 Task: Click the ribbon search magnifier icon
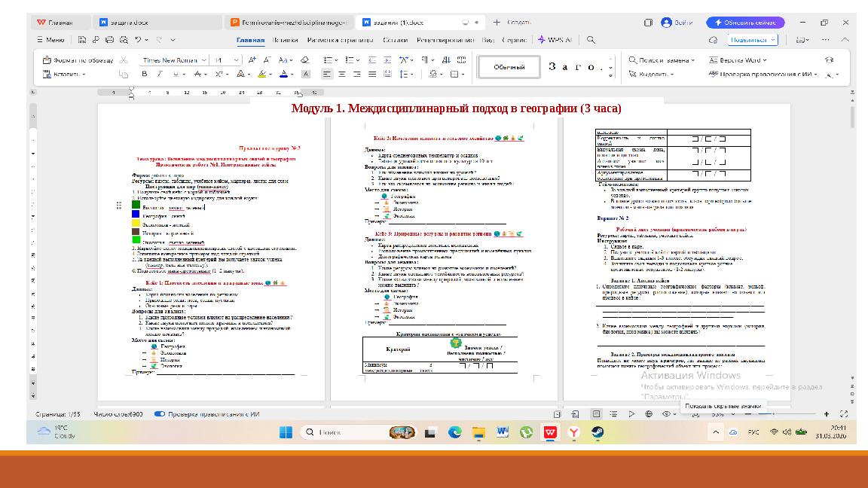pyautogui.click(x=590, y=38)
